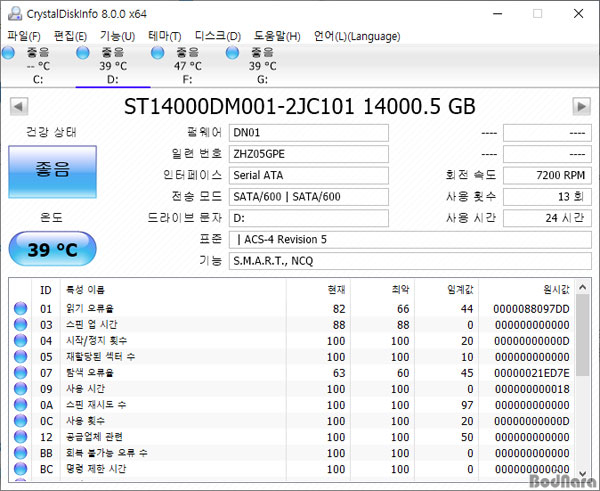Click status orb for attribute BB 회복 불가능 오류
This screenshot has height=491, width=600.
pyautogui.click(x=21, y=453)
